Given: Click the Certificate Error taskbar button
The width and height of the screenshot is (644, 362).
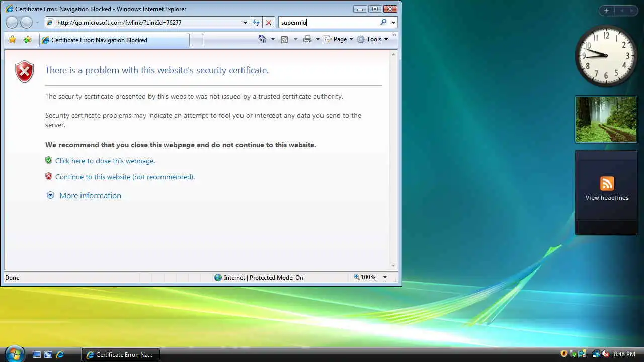Looking at the screenshot, I should pyautogui.click(x=120, y=354).
